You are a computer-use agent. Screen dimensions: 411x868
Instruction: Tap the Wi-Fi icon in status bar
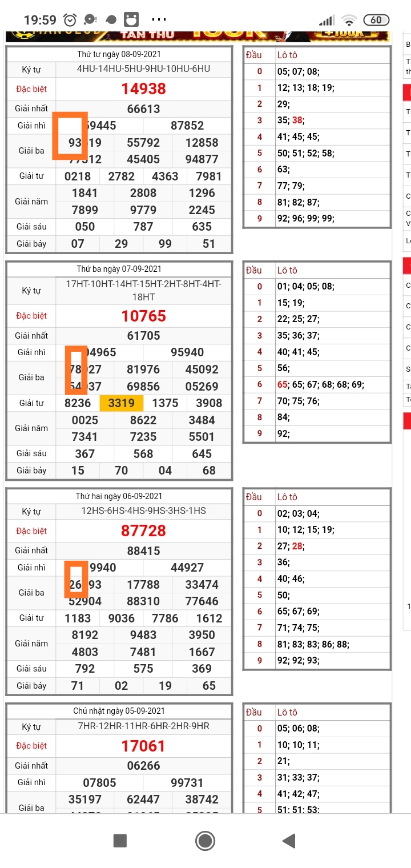(x=348, y=20)
